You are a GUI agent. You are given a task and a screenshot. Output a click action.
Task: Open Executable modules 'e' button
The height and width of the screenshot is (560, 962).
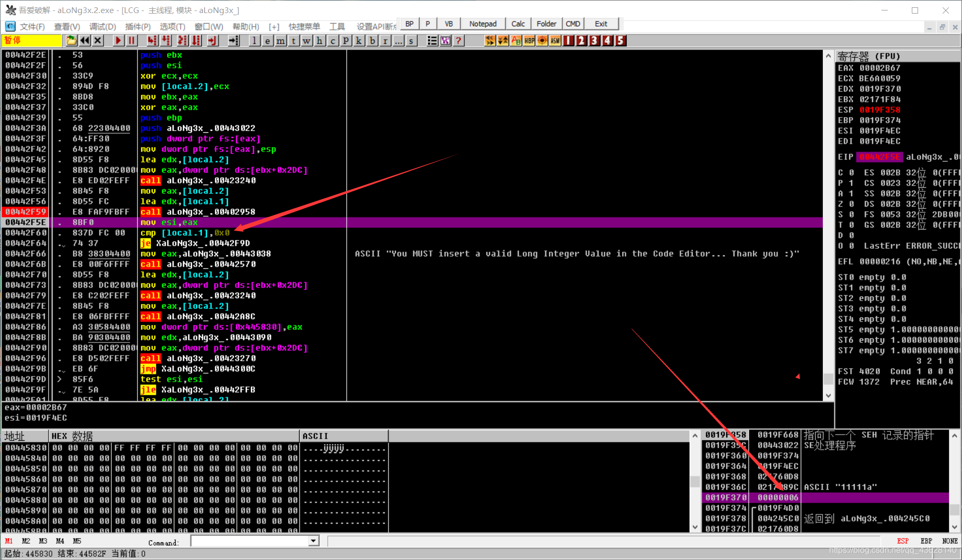267,40
